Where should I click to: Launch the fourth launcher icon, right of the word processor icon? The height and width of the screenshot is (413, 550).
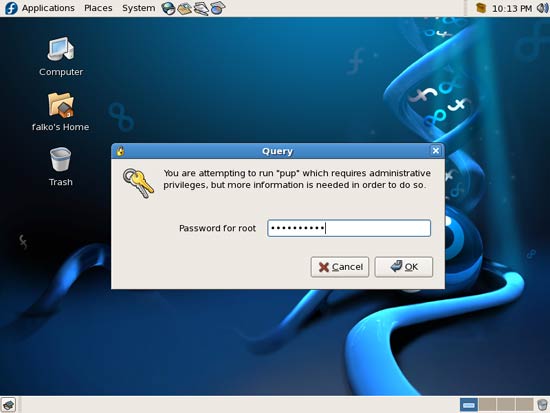[x=217, y=8]
